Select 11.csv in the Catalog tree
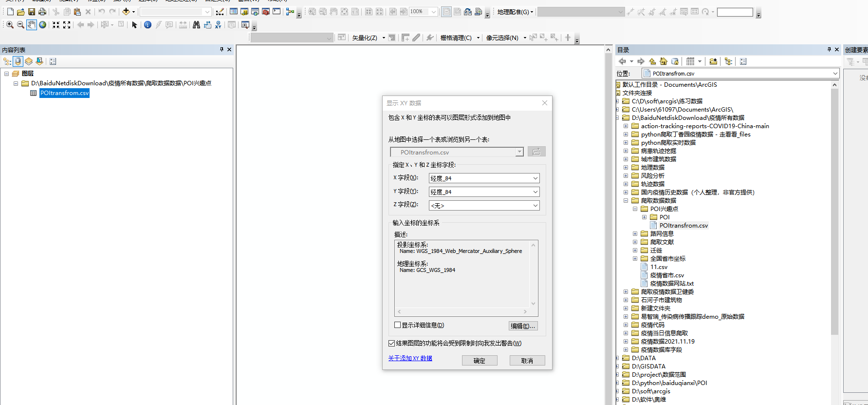 click(659, 267)
